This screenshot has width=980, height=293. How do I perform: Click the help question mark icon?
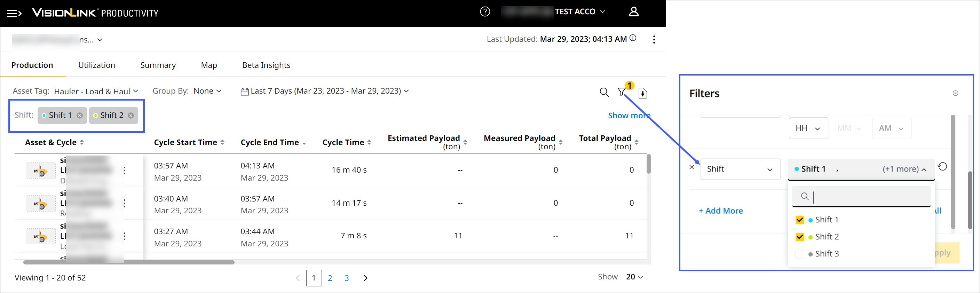(x=485, y=12)
